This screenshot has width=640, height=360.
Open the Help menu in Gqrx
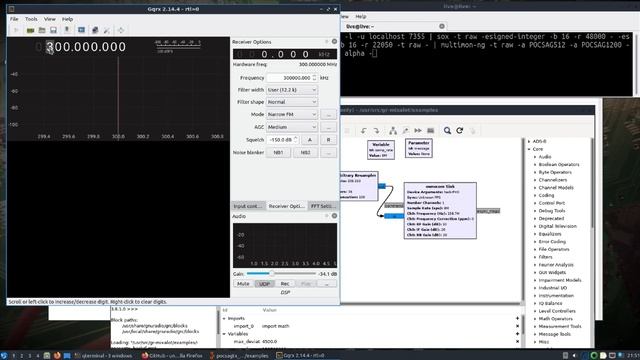pyautogui.click(x=67, y=19)
